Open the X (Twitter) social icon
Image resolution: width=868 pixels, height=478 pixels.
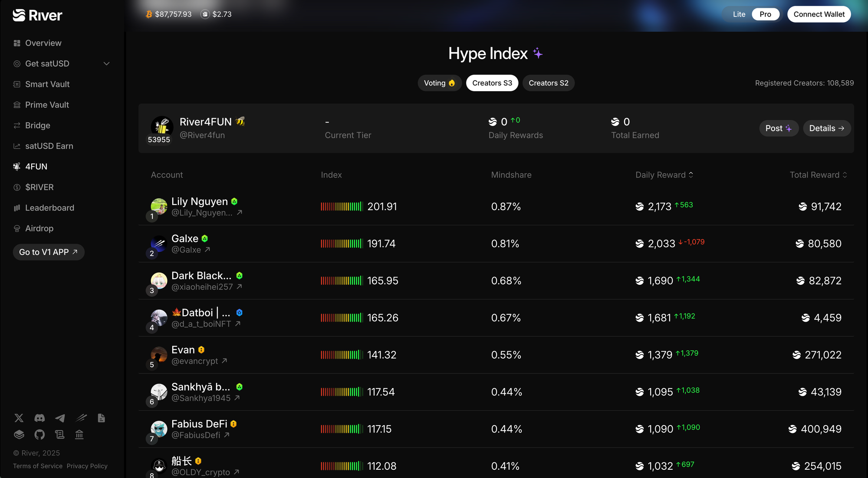pyautogui.click(x=19, y=418)
